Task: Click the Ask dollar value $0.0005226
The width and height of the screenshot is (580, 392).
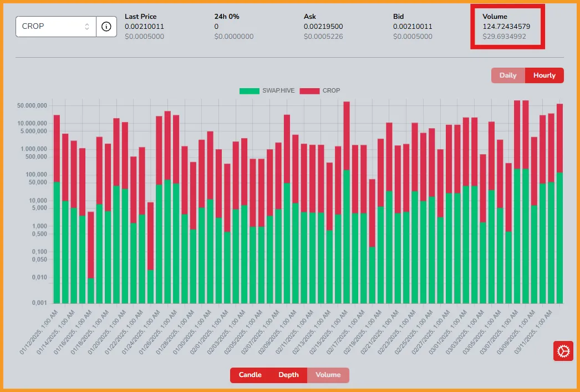Action: click(323, 37)
